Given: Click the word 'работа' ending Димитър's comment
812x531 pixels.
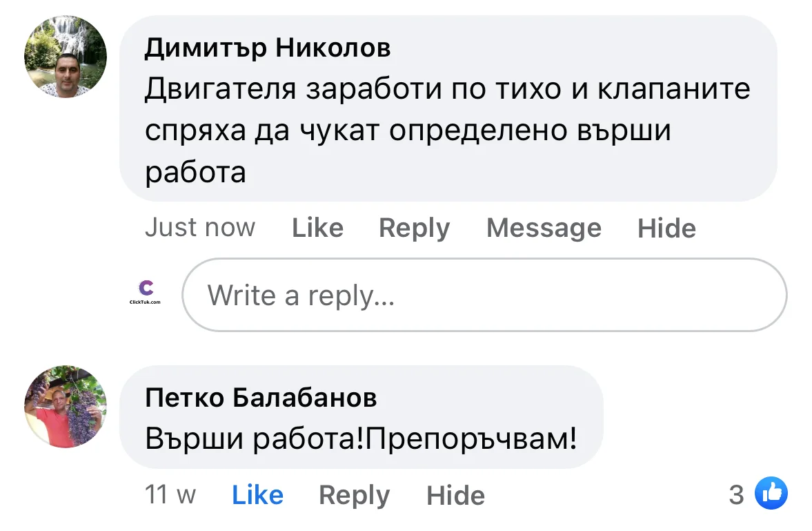Looking at the screenshot, I should click(x=195, y=172).
